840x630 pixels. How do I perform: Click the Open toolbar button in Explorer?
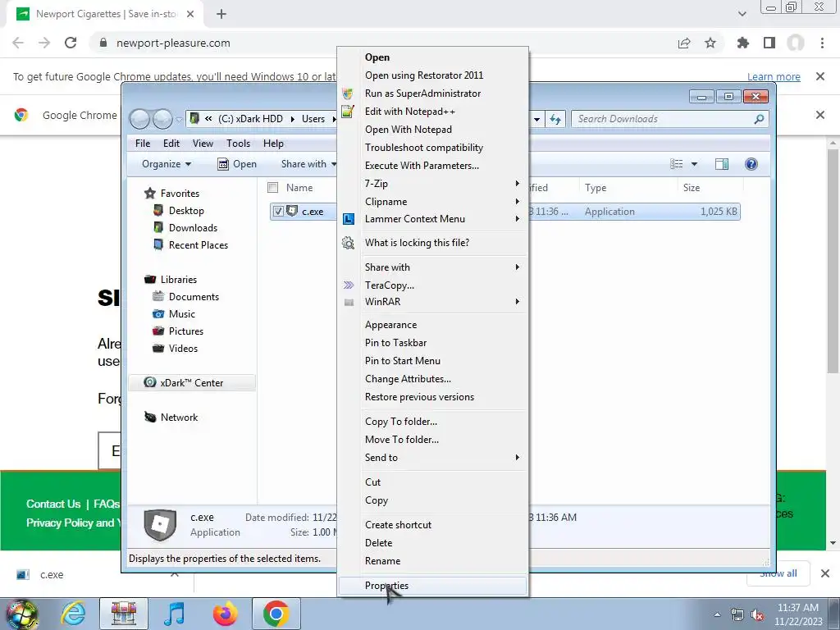[x=237, y=164]
